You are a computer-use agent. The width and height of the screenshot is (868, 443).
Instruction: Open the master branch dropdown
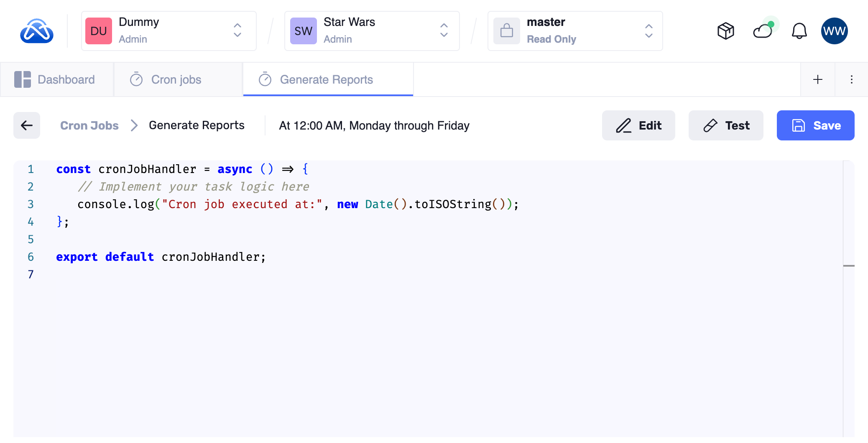pos(648,31)
